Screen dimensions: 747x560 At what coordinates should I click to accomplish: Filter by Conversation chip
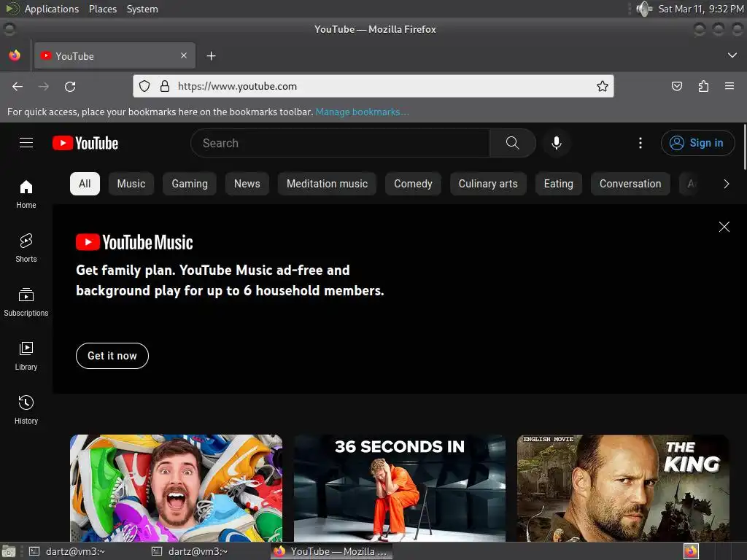[630, 184]
